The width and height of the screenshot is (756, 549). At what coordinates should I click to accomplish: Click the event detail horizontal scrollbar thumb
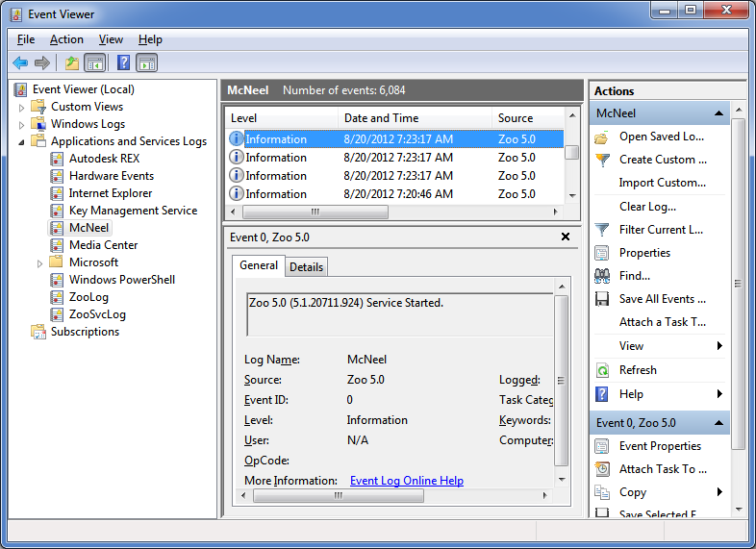339,495
